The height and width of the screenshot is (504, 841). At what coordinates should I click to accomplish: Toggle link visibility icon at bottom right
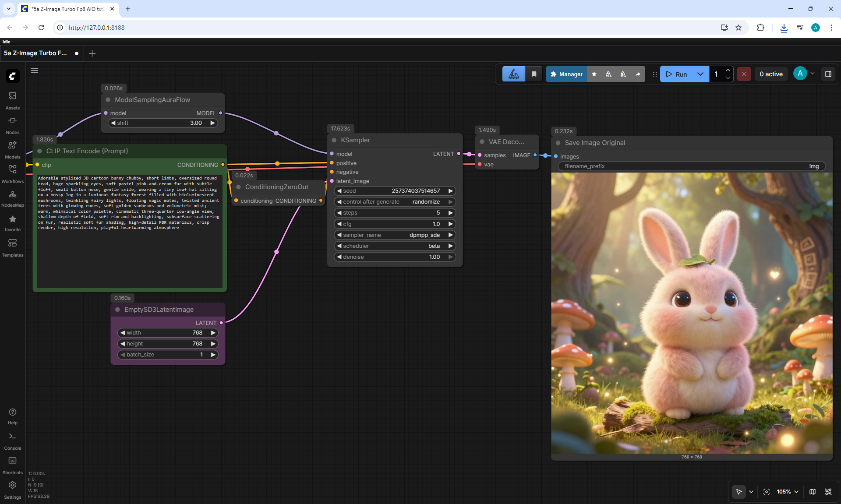[828, 492]
